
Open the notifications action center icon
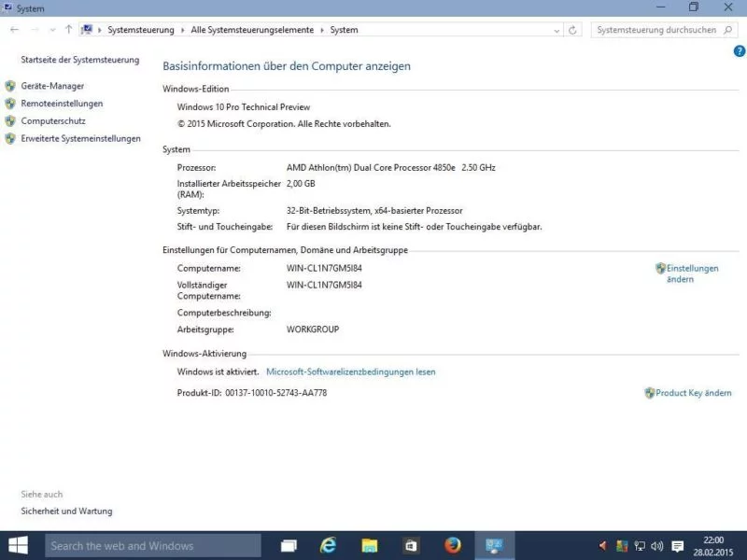pos(677,546)
